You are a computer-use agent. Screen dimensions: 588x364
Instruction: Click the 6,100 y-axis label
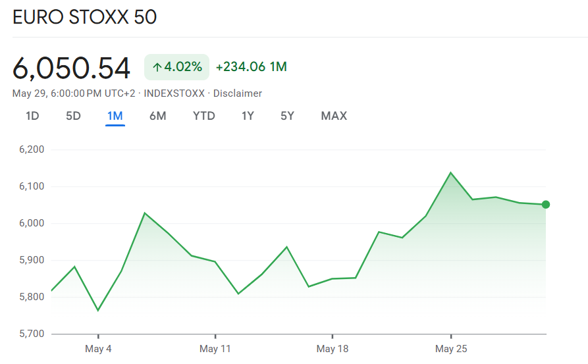pyautogui.click(x=32, y=186)
